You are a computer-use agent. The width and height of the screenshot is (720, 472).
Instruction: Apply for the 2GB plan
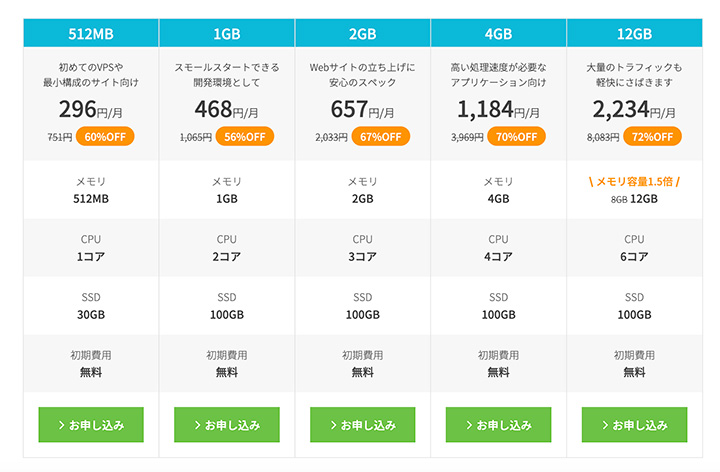pos(362,424)
